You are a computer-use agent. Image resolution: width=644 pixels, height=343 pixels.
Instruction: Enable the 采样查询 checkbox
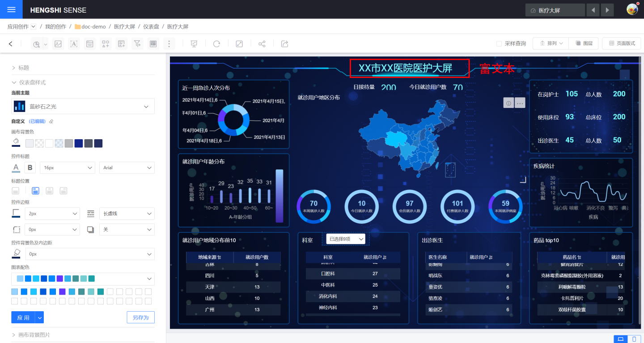[x=499, y=44]
